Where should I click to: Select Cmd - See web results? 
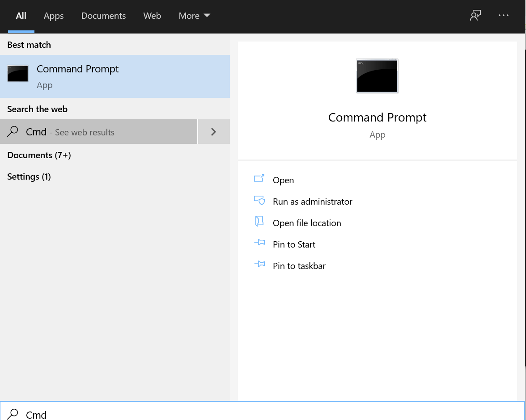pos(98,132)
